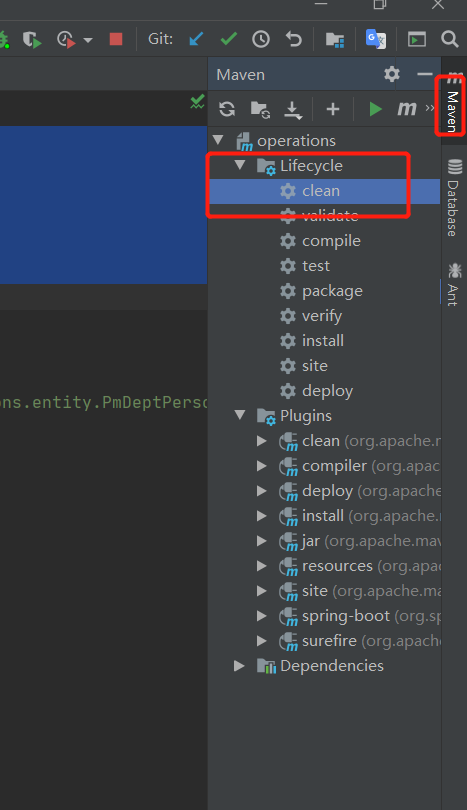Run Maven build with green play icon
Viewport: 467px width, 810px height.
coord(375,109)
